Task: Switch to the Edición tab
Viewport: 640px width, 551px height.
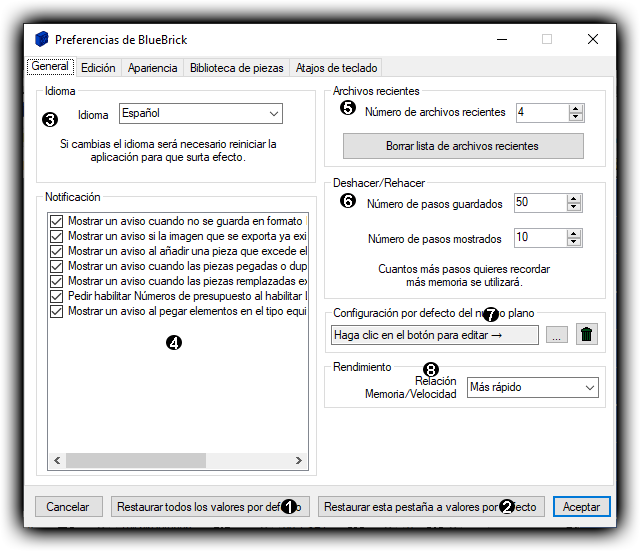Action: click(98, 68)
